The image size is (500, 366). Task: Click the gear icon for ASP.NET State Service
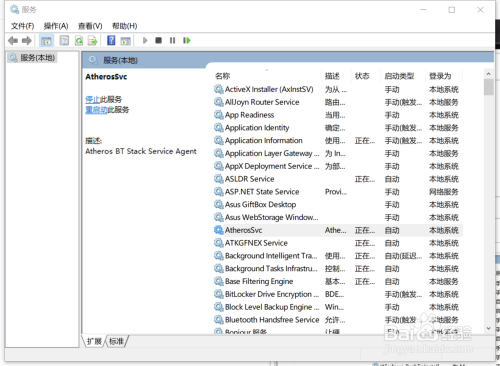[x=219, y=192]
